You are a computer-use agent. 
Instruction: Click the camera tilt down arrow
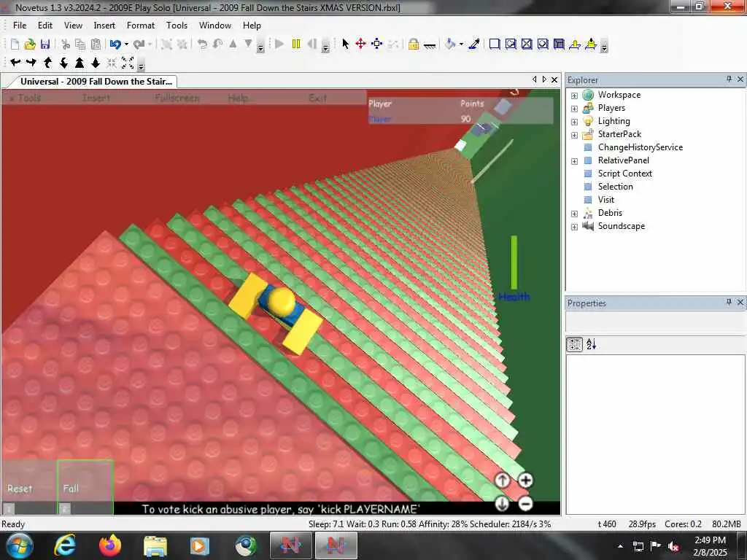[x=63, y=63]
